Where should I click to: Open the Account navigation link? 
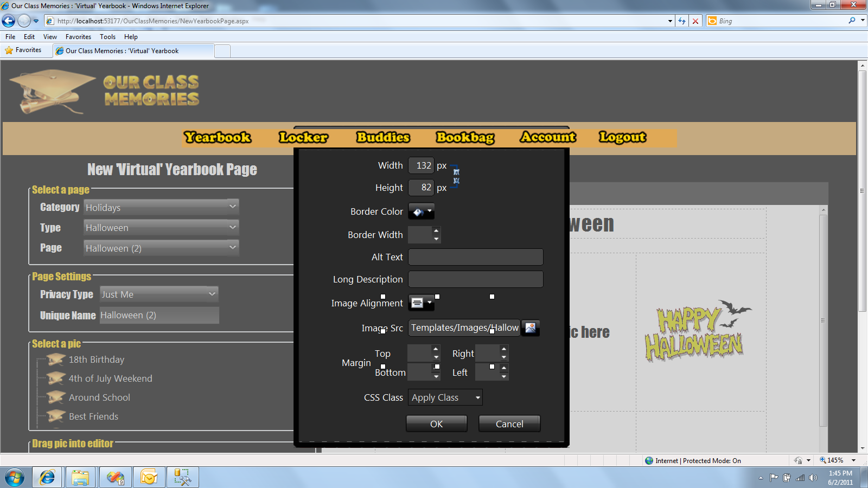coord(548,137)
